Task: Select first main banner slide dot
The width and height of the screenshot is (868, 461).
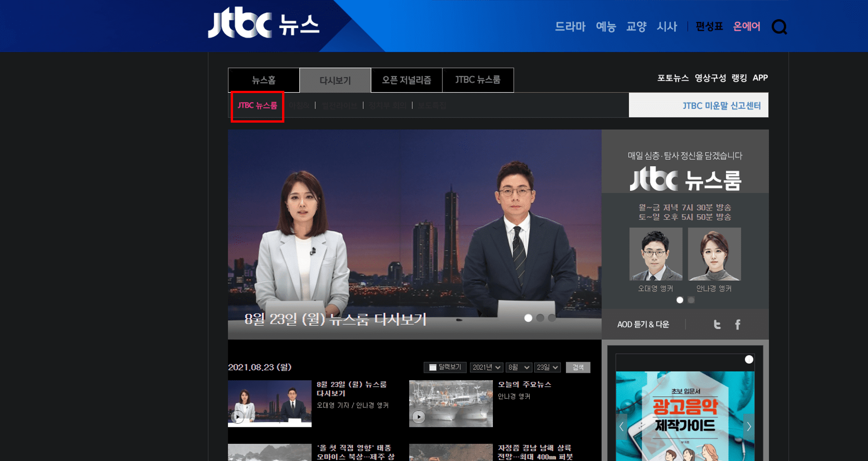Action: coord(528,318)
